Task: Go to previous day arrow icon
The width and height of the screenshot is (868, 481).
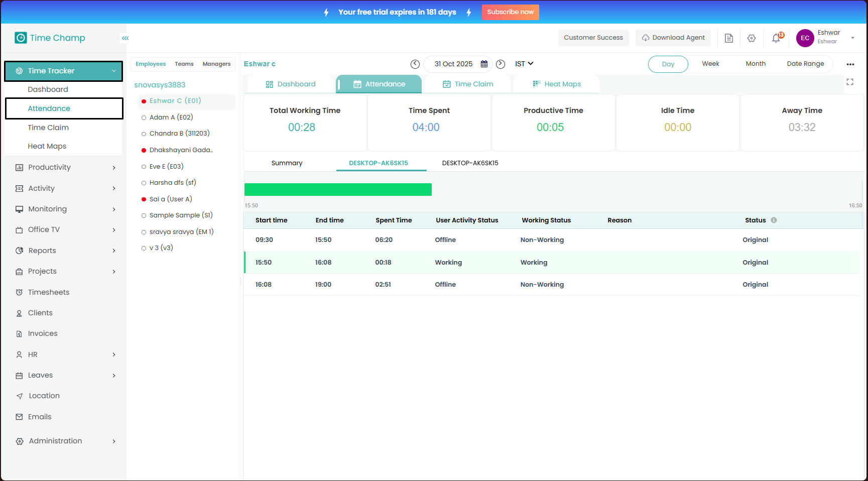Action: point(415,64)
